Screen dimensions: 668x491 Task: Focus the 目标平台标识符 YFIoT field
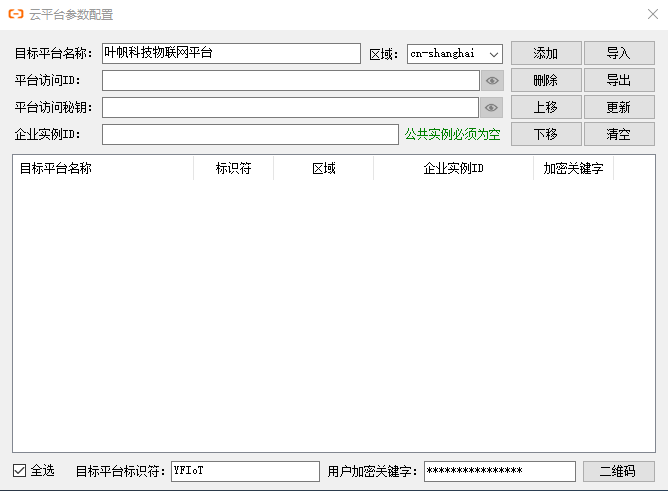point(245,471)
